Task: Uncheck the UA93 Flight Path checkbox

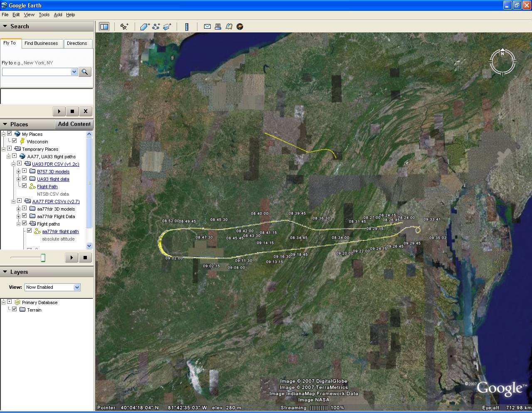Action: tap(25, 186)
